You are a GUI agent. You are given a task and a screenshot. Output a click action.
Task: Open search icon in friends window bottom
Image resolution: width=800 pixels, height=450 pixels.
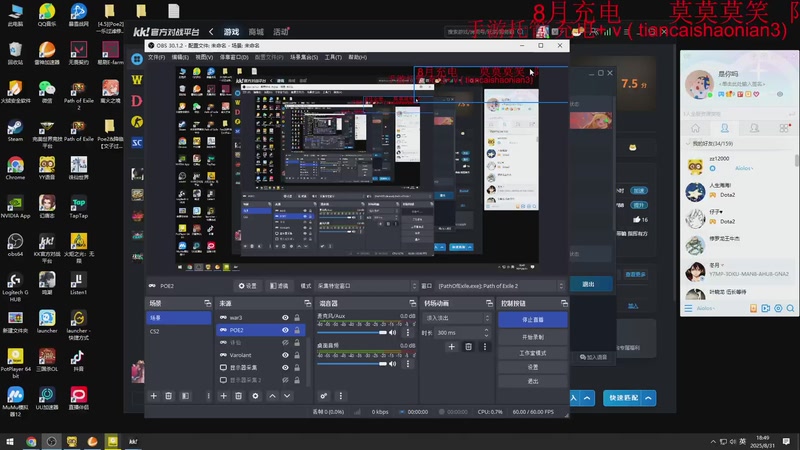[790, 308]
